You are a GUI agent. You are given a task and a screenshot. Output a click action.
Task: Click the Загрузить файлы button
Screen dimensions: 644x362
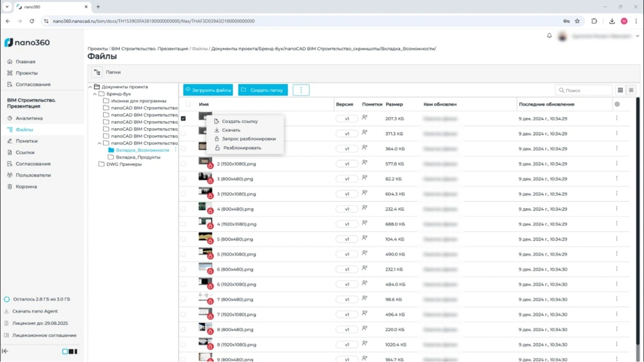[208, 90]
